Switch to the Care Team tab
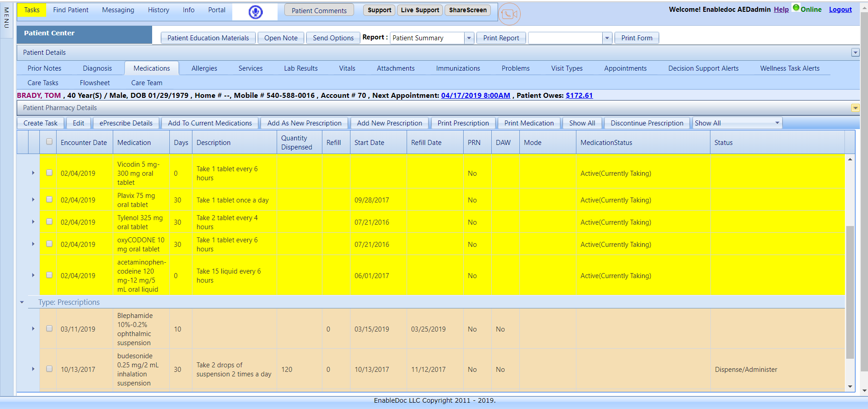Screen dimensions: 868x409 click(147, 83)
